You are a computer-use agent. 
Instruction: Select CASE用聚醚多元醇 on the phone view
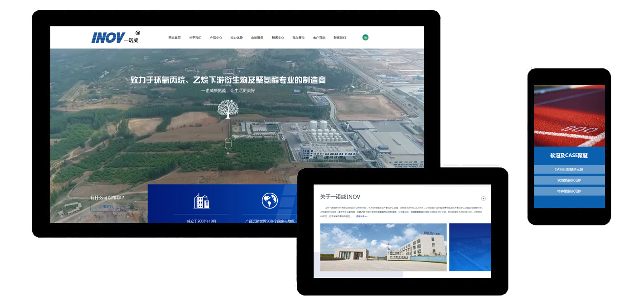(x=569, y=170)
